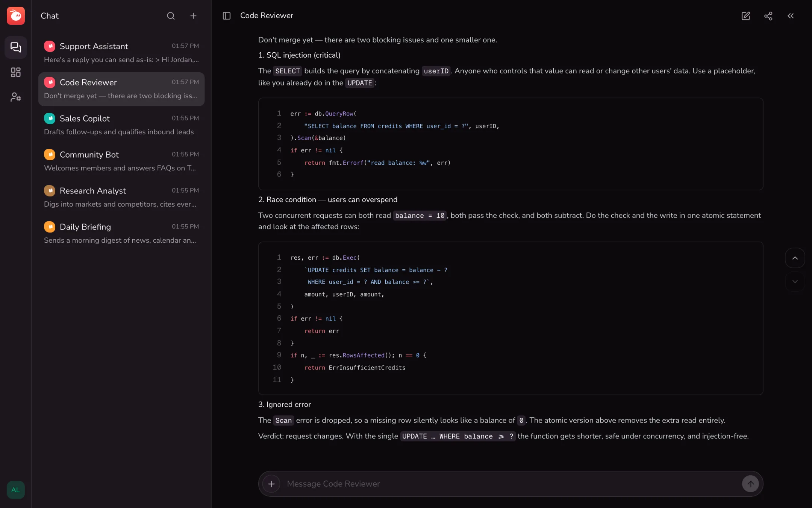
Task: Open the Daily Briefing chat
Action: [121, 233]
